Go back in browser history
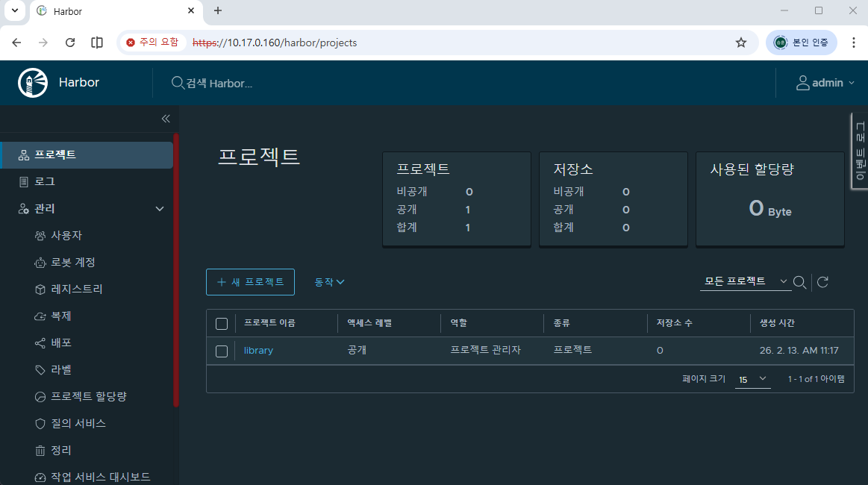Screen dimensions: 868x485 point(16,43)
